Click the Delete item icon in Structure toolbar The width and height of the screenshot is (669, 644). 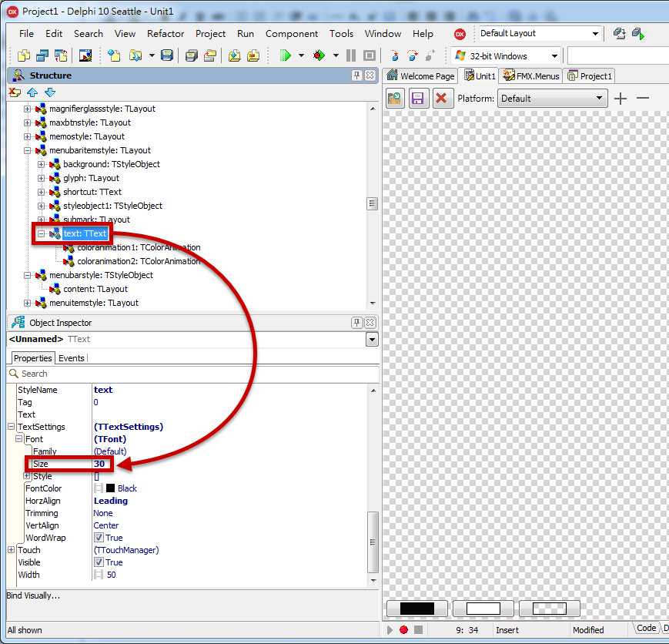tap(15, 92)
